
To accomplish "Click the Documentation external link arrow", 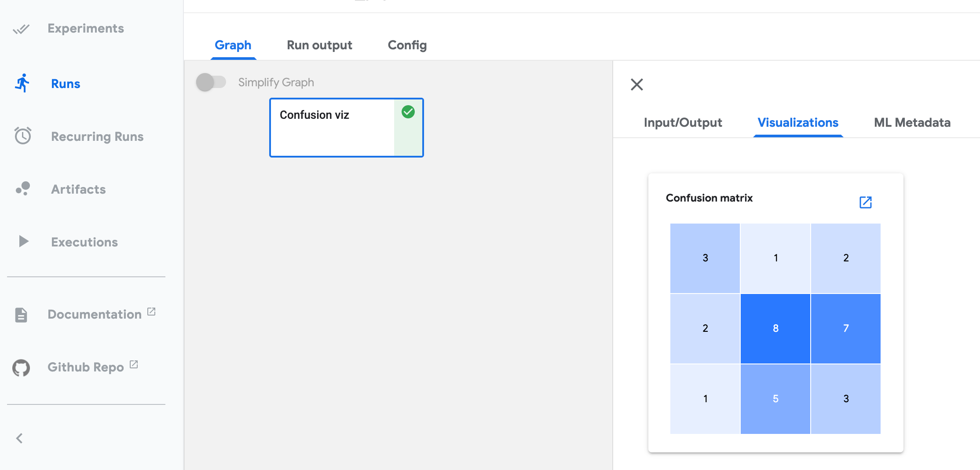I will [152, 311].
